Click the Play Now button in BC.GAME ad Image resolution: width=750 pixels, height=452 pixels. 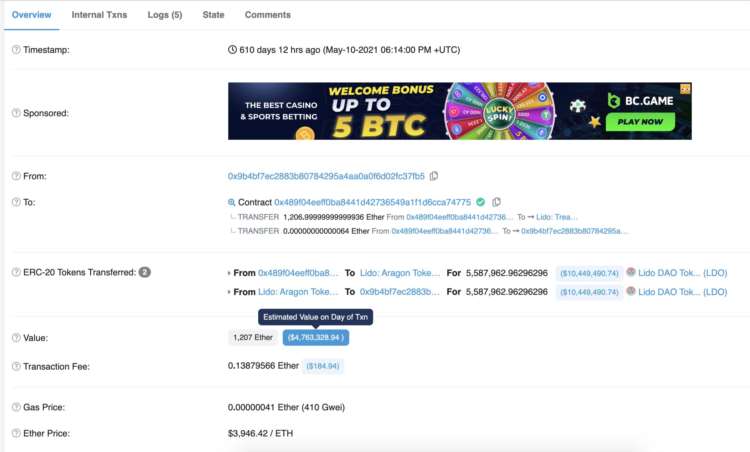(x=640, y=122)
